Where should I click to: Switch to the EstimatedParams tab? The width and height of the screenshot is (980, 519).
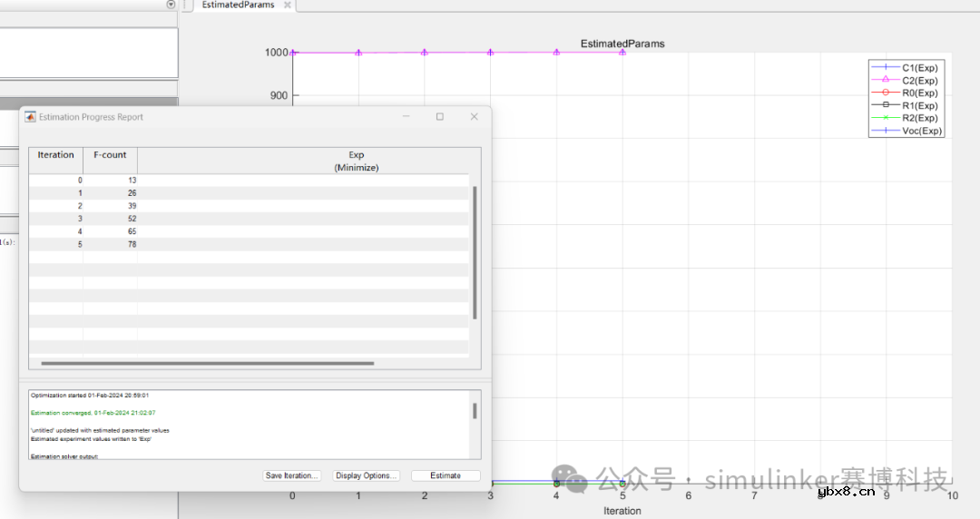click(x=238, y=5)
